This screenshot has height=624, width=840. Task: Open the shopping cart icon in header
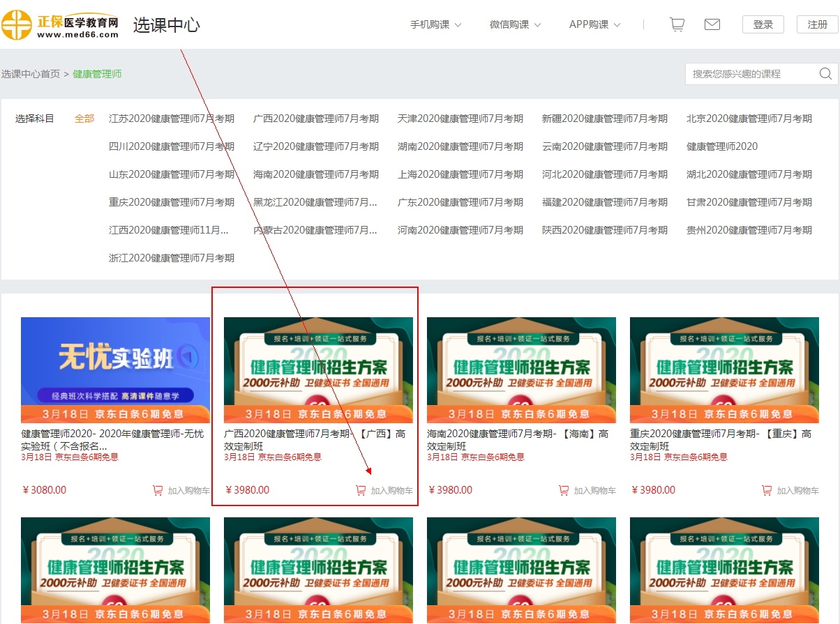677,24
